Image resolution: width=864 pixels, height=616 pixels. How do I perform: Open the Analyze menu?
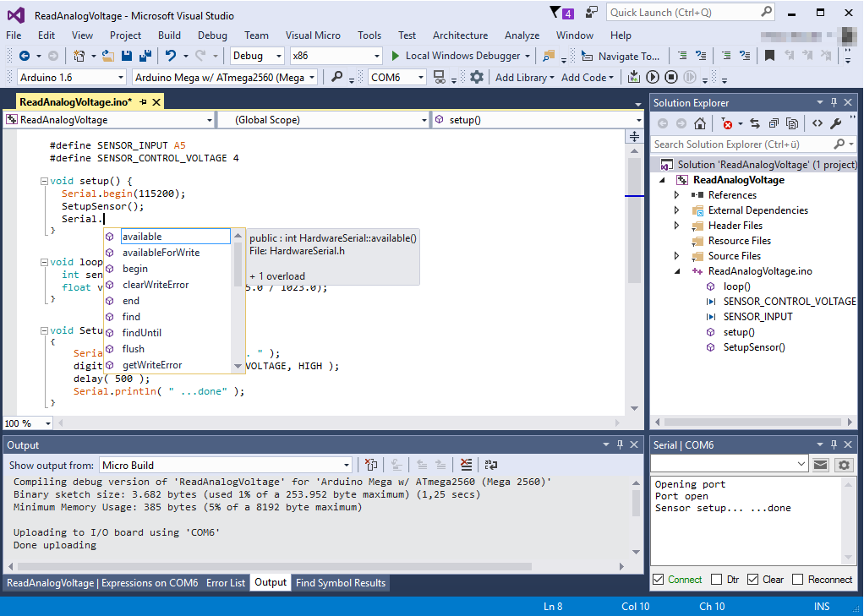522,35
